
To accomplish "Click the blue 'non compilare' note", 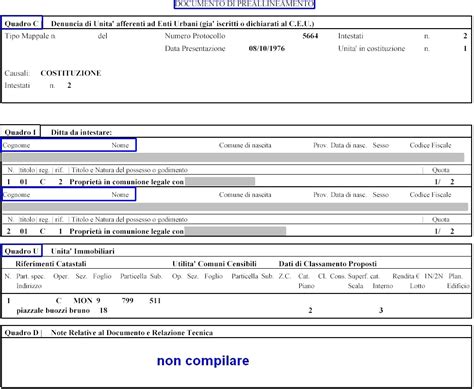I will (x=203, y=361).
